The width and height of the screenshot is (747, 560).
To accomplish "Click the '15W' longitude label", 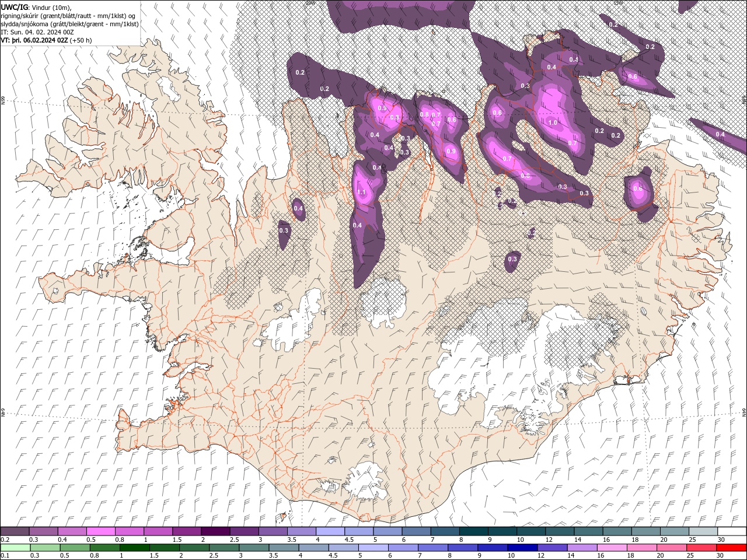I will pos(618,2).
